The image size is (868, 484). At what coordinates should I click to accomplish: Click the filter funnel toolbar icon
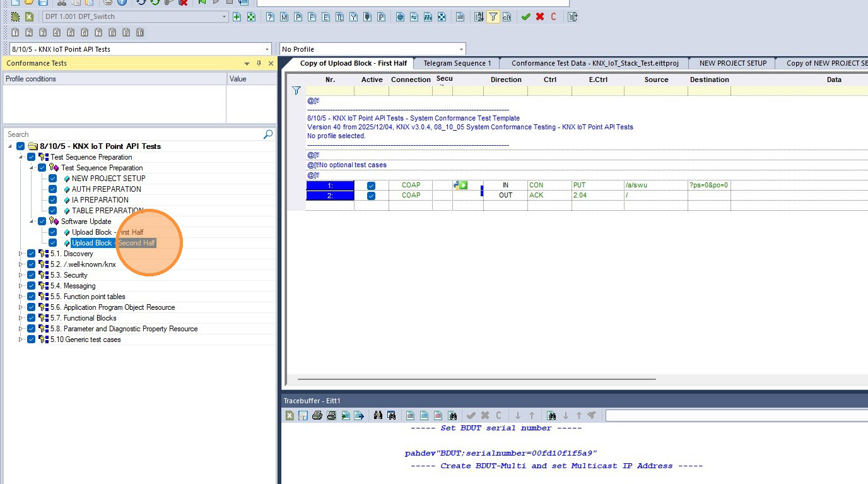[x=493, y=17]
